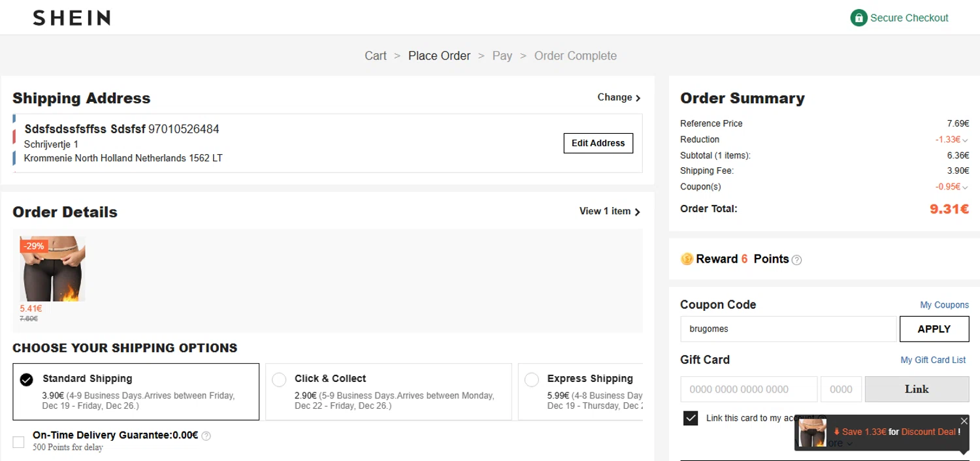Go back to the Cart step
Screen dimensions: 980x461
coord(376,56)
